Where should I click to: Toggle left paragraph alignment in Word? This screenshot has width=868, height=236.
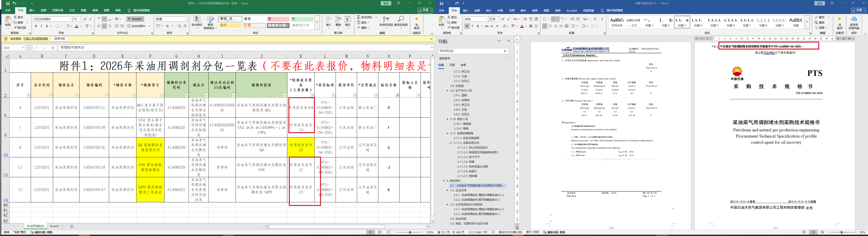545,26
